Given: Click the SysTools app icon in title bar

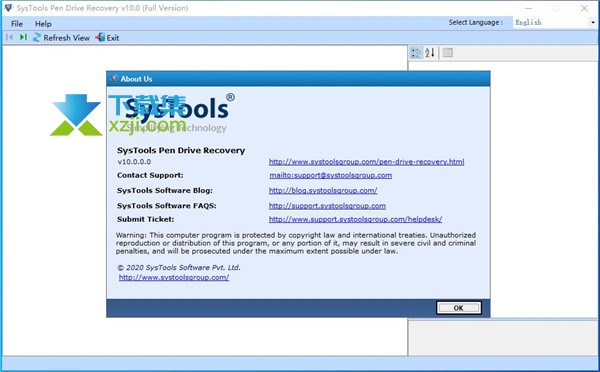Looking at the screenshot, I should tap(8, 8).
